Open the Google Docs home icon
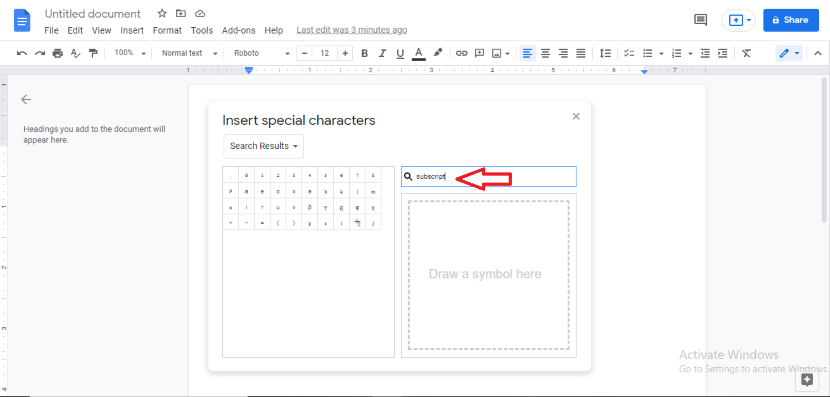Screen dimensions: 830x397 22,20
